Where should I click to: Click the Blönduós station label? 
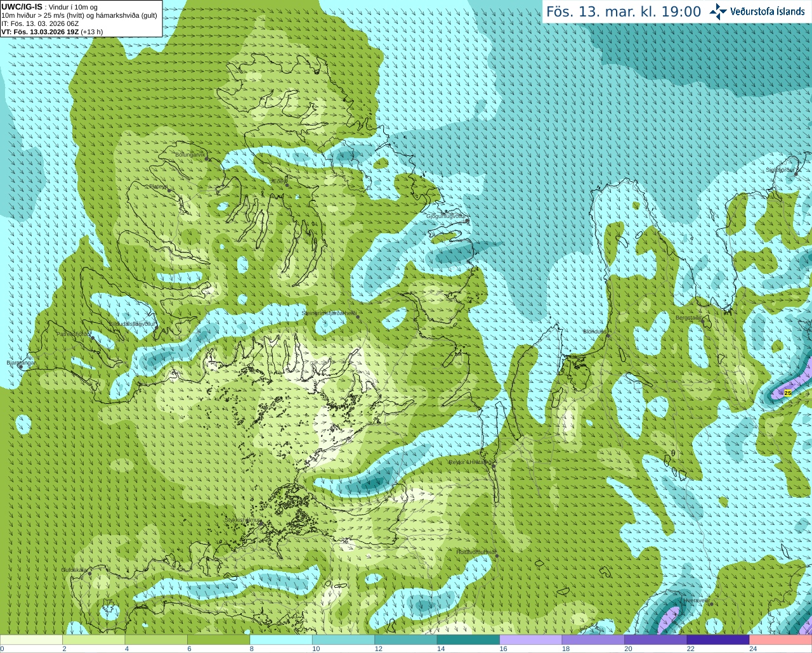coord(595,332)
